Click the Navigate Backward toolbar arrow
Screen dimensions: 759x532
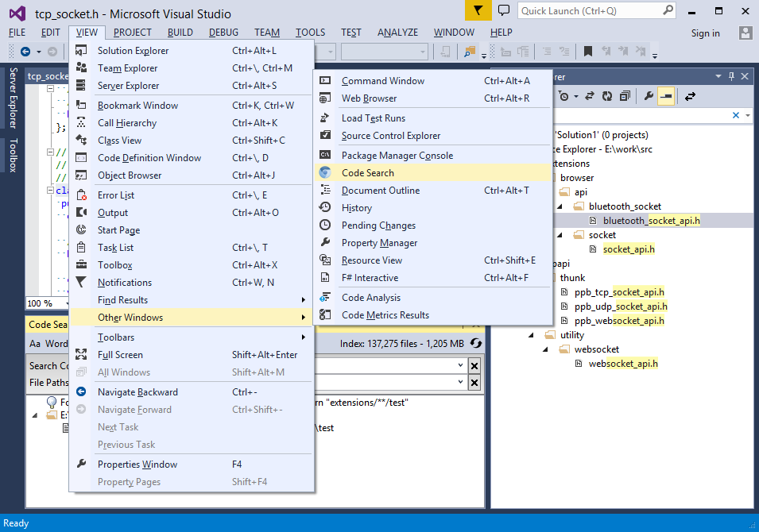point(25,52)
